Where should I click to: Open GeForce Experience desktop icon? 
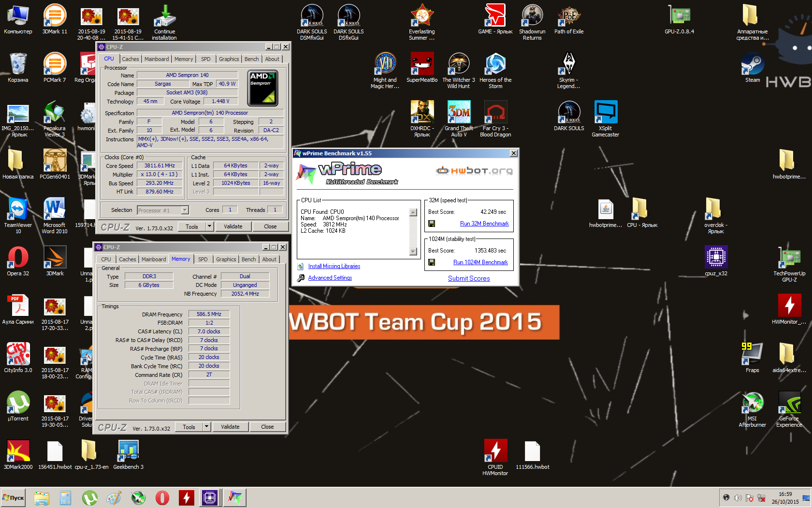coord(789,409)
